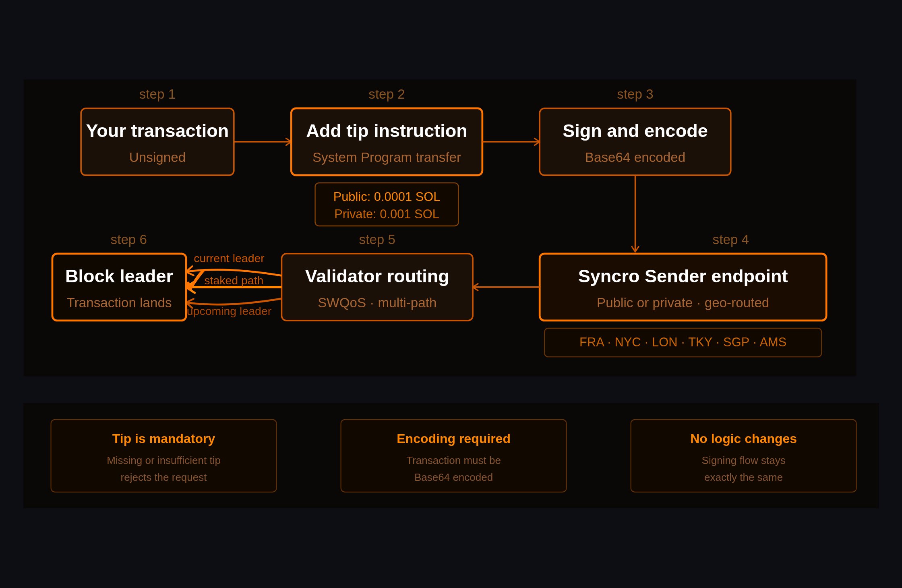
Task: Click the "step 4" label above Syncro Sender
Action: pyautogui.click(x=730, y=239)
